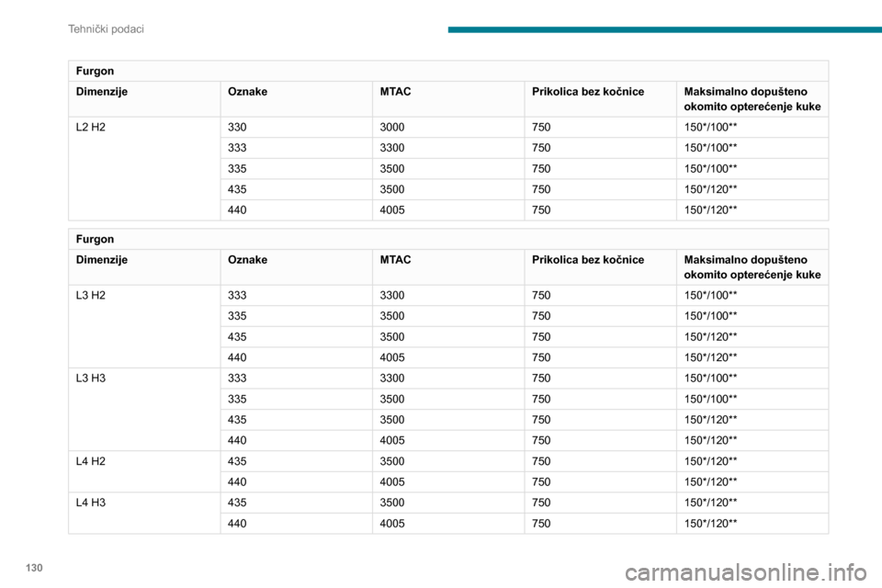882x588 pixels.
Task: Click MTAC '4005' in L2 H2 group
Action: (392, 209)
